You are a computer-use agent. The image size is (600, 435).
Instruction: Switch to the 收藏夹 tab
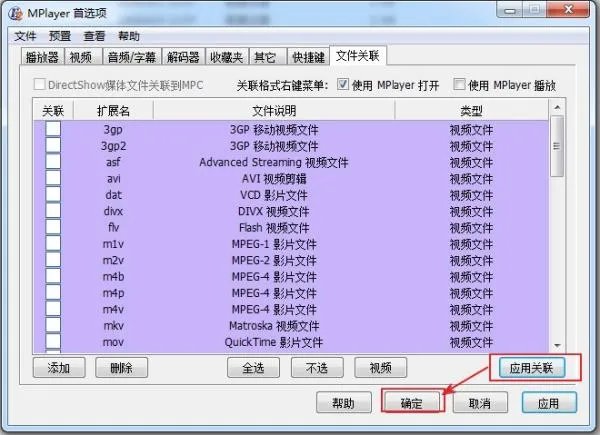click(227, 57)
